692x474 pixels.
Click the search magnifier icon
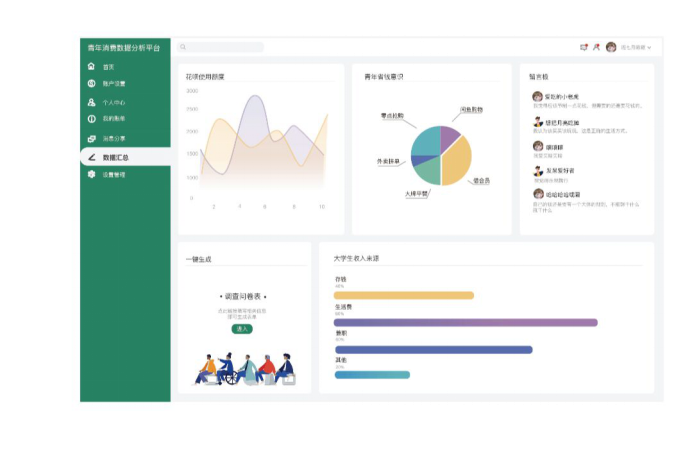click(183, 47)
